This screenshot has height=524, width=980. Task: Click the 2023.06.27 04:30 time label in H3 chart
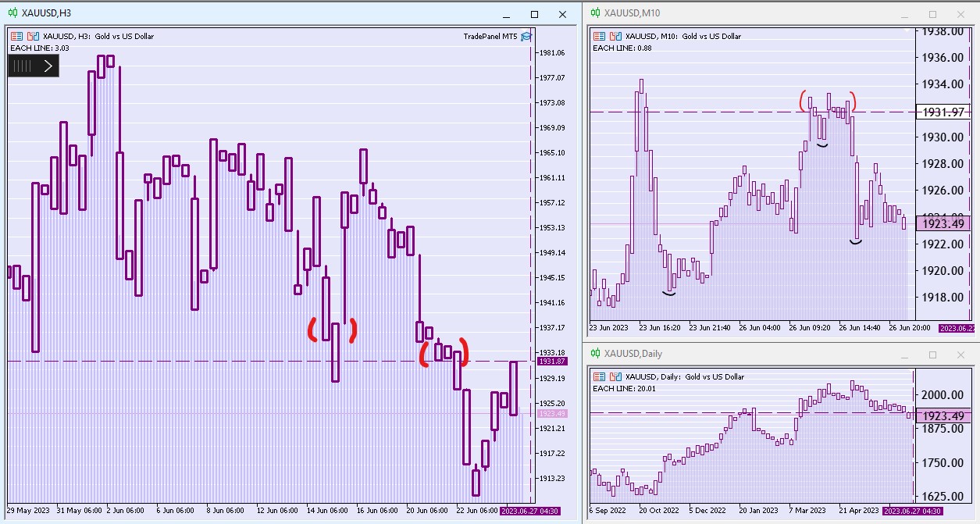[x=529, y=510]
